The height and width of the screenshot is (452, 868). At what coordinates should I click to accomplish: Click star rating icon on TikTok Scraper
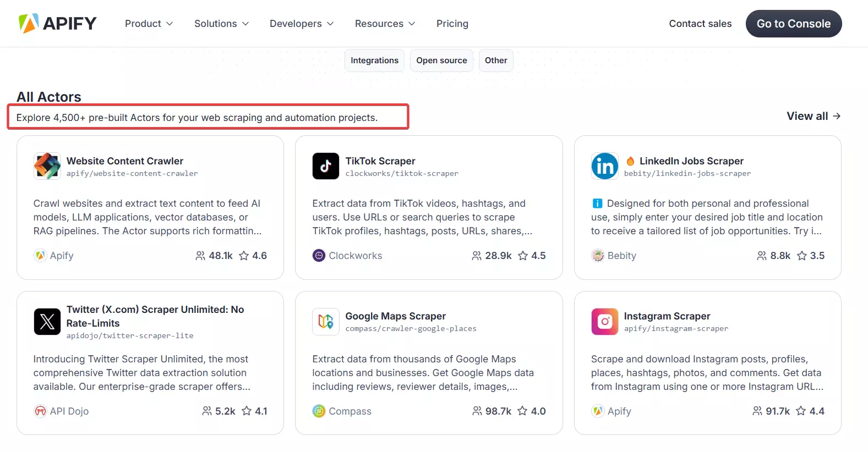click(523, 256)
